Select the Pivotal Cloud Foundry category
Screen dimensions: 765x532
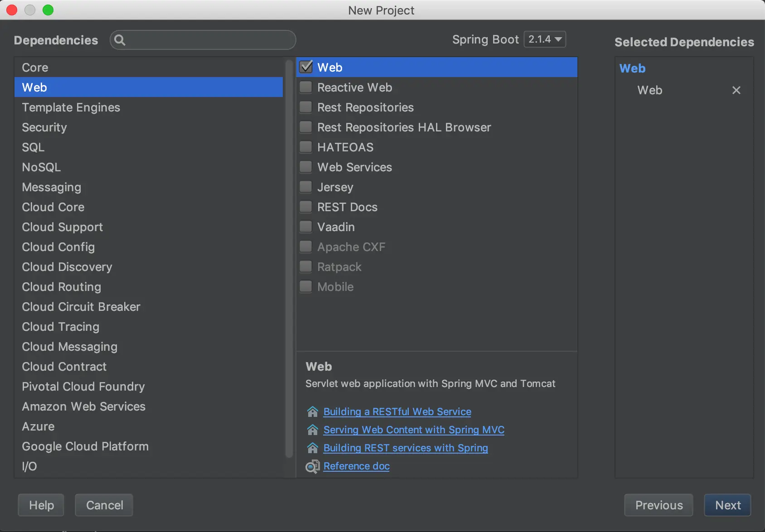[x=149, y=386]
